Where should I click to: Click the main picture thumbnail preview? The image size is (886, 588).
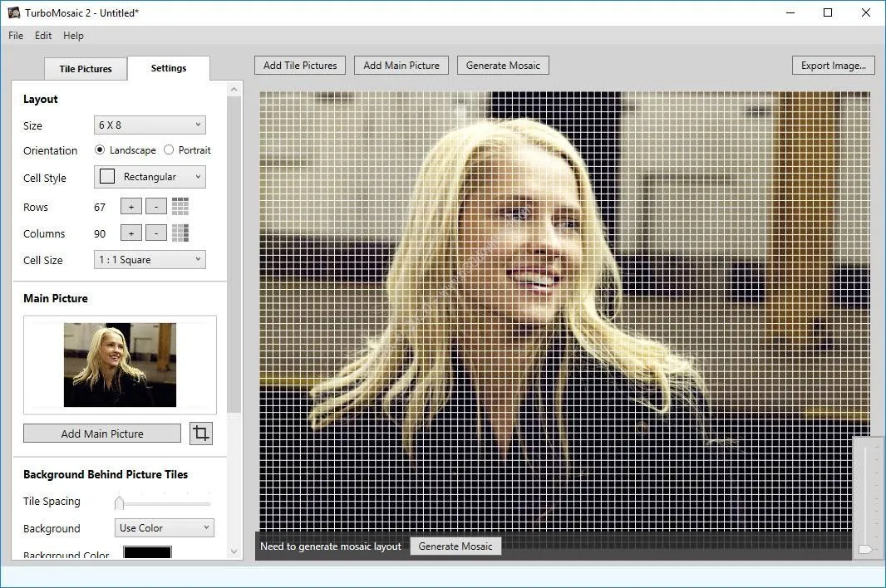coord(120,365)
